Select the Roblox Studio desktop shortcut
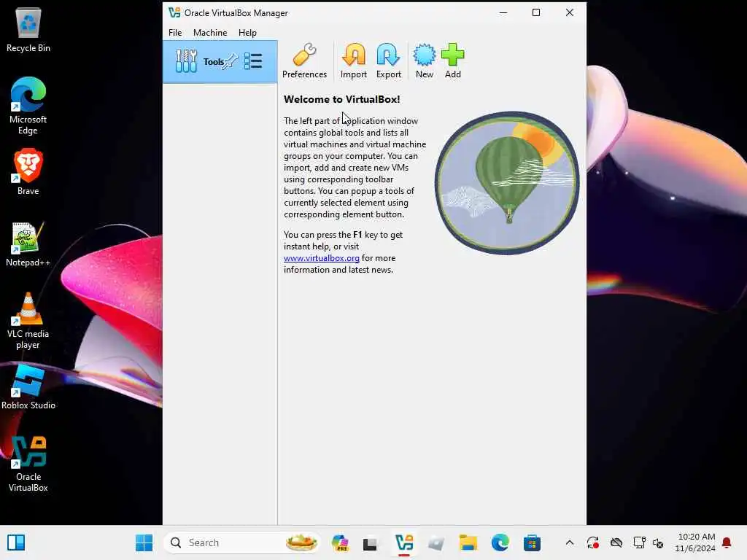747x560 pixels. (28, 386)
